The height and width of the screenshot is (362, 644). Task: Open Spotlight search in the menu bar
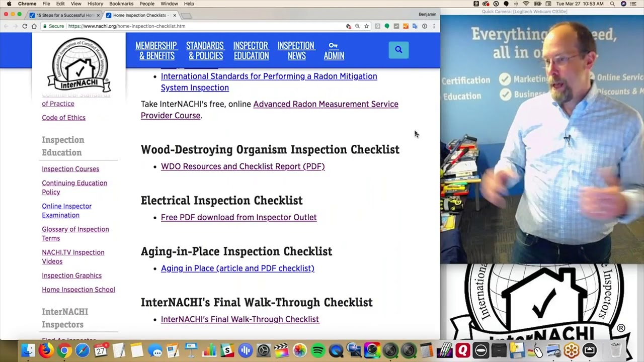pos(612,4)
